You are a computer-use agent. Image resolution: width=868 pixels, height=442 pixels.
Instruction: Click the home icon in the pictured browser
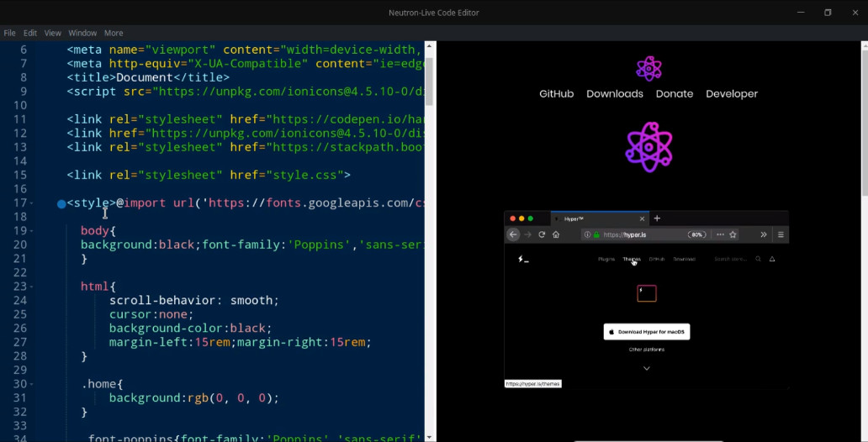[x=556, y=234]
